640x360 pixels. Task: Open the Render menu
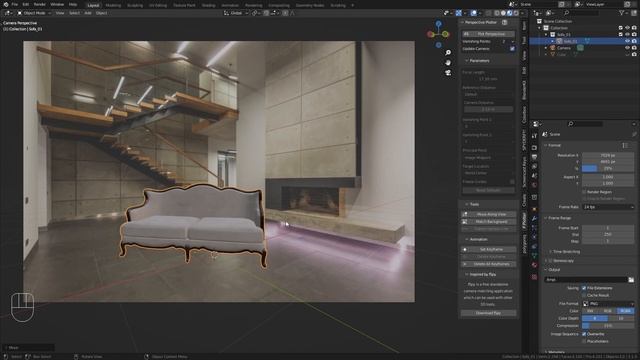coord(40,4)
